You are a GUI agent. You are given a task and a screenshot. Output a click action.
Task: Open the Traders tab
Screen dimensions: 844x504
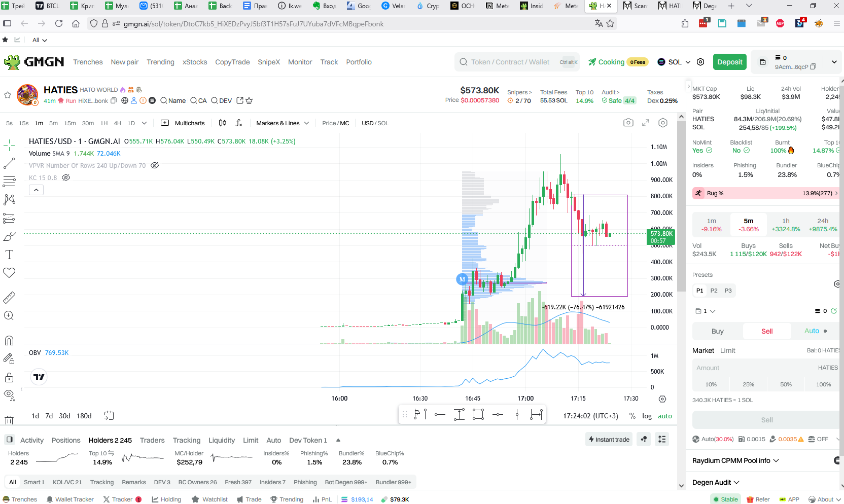[x=152, y=440]
